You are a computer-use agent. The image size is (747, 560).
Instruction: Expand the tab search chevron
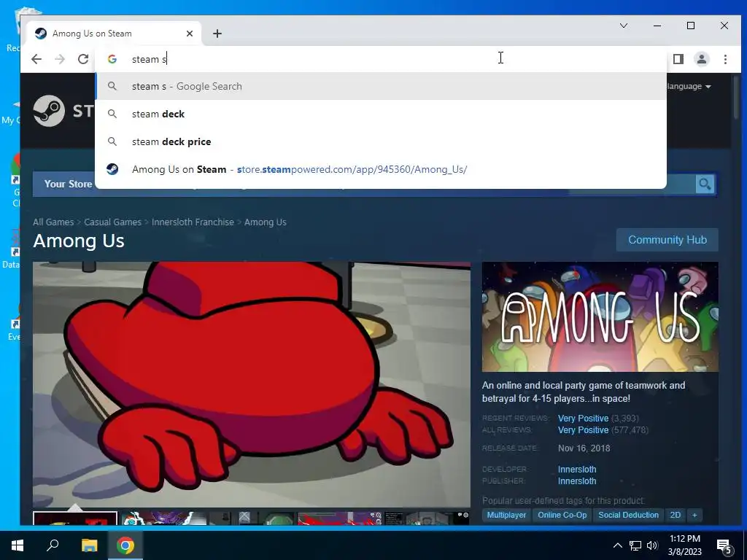(624, 26)
